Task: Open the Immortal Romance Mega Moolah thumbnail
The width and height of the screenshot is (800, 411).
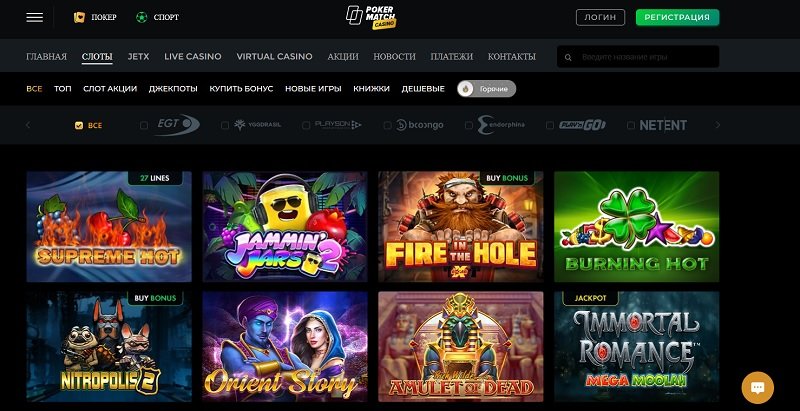Action: tap(636, 346)
